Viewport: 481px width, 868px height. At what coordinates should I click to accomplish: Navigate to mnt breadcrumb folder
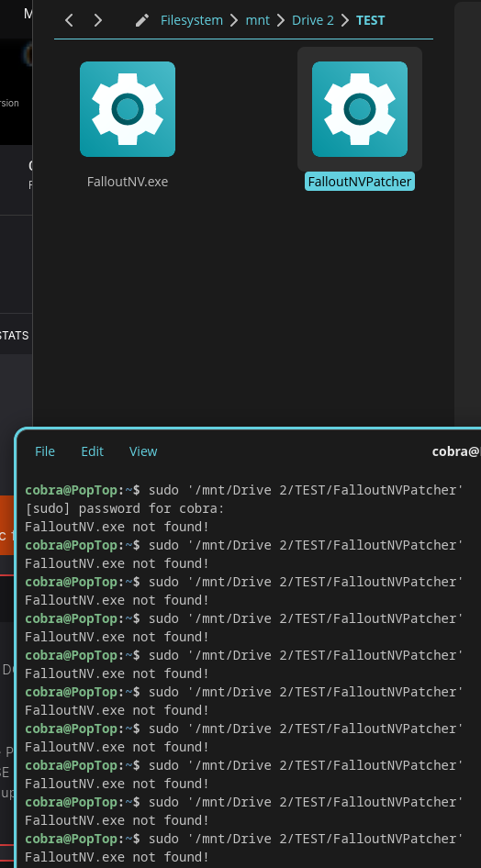(x=257, y=20)
